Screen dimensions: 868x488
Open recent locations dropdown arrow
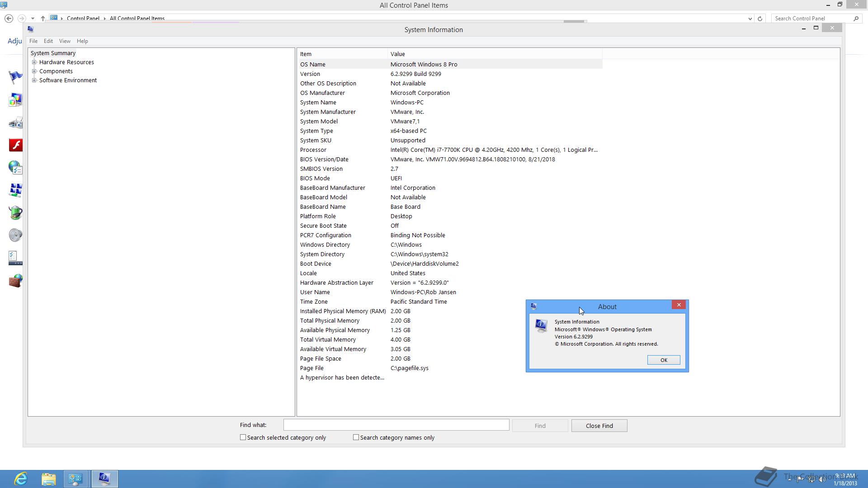[33, 19]
